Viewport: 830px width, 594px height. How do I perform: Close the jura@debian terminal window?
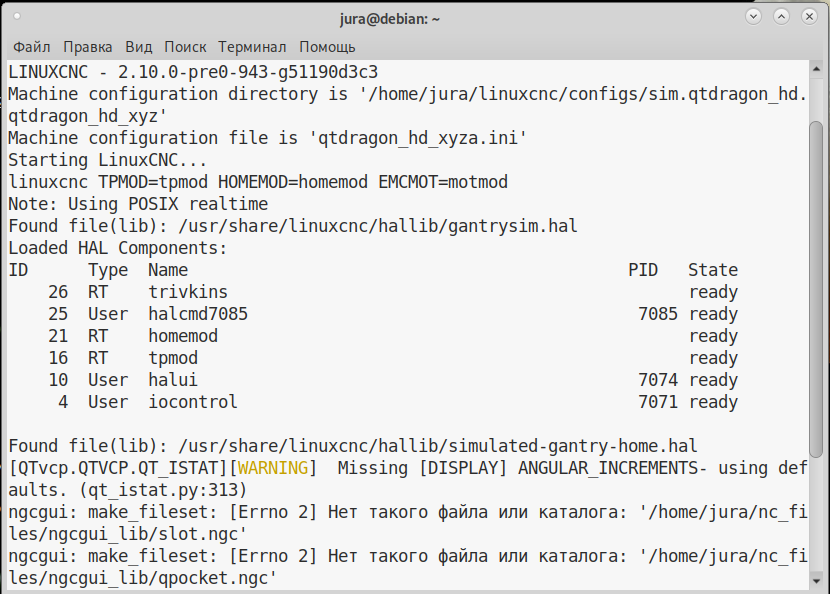pyautogui.click(x=809, y=17)
